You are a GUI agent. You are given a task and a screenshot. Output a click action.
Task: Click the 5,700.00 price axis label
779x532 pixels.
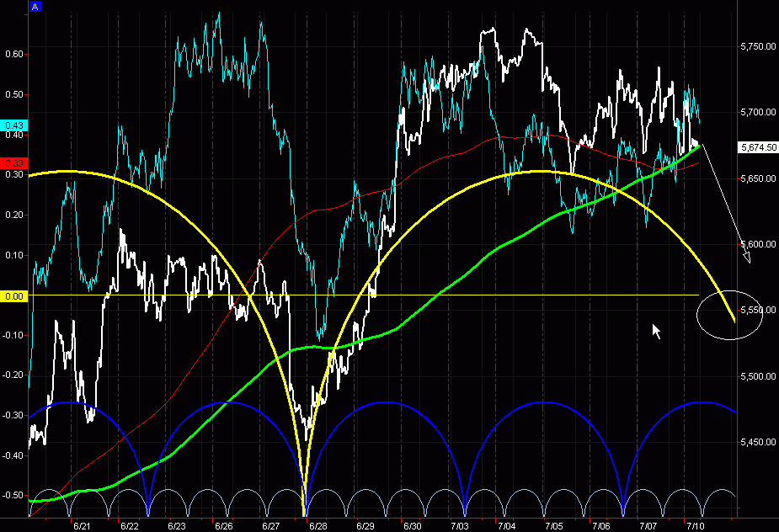(758, 112)
